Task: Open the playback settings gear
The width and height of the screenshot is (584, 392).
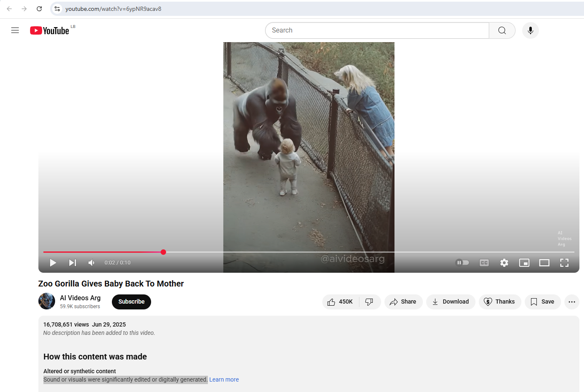Action: pos(504,262)
